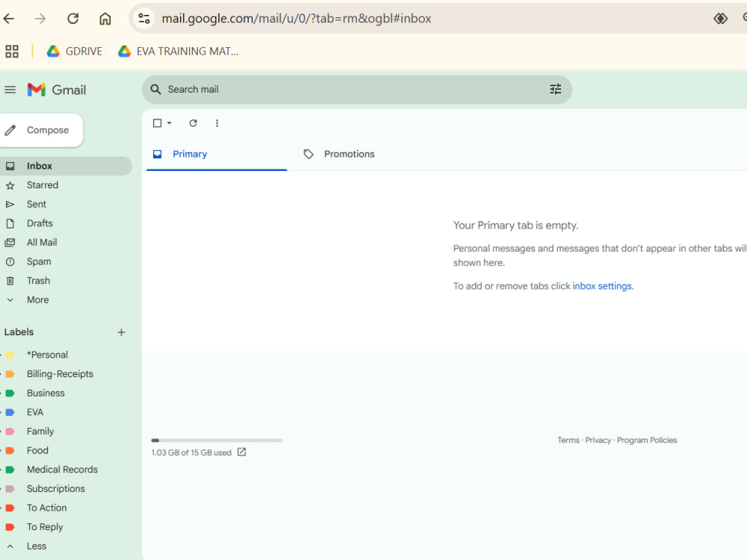Tick the select-all messages checkbox
The image size is (747, 560).
pyautogui.click(x=157, y=123)
